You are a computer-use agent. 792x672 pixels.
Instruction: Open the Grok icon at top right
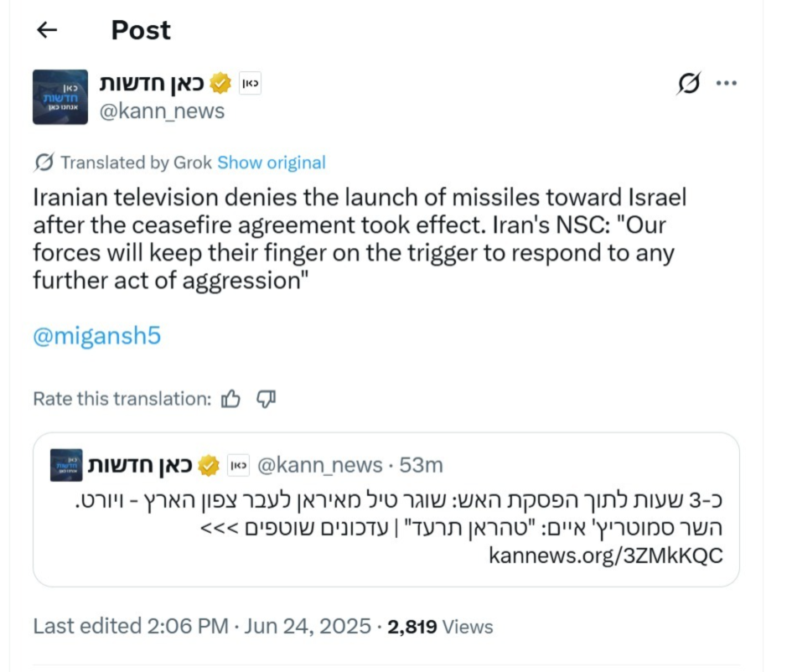click(688, 83)
